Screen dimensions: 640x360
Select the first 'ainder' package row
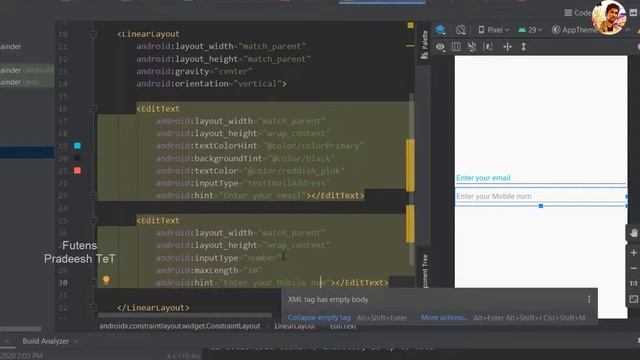11,47
